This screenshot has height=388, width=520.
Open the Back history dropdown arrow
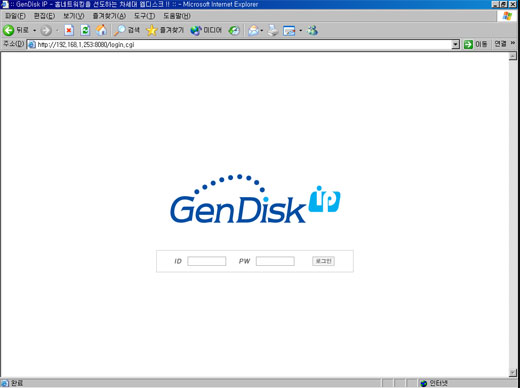[x=34, y=30]
